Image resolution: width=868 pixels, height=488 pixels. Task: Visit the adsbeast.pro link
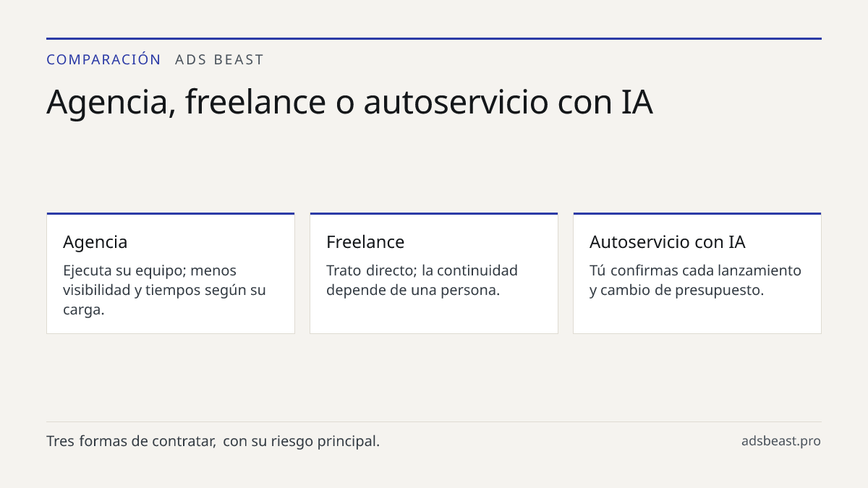pos(781,441)
